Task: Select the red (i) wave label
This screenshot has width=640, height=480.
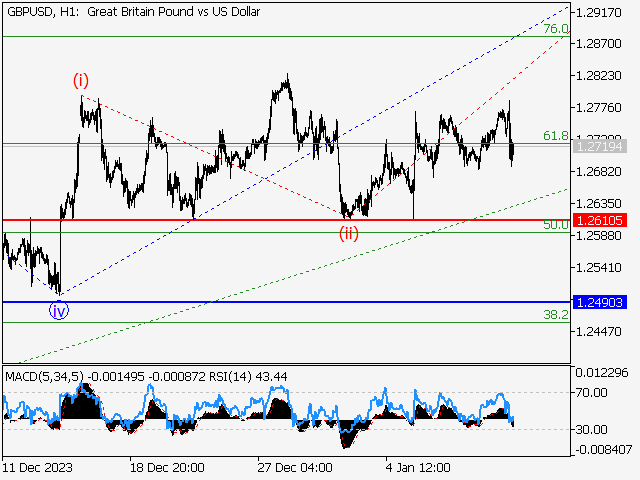Action: 81,80
